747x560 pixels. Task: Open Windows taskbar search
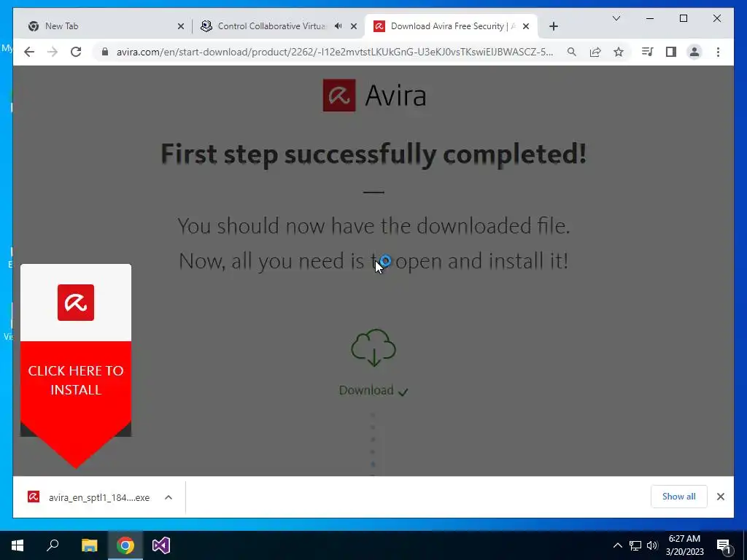click(x=53, y=545)
